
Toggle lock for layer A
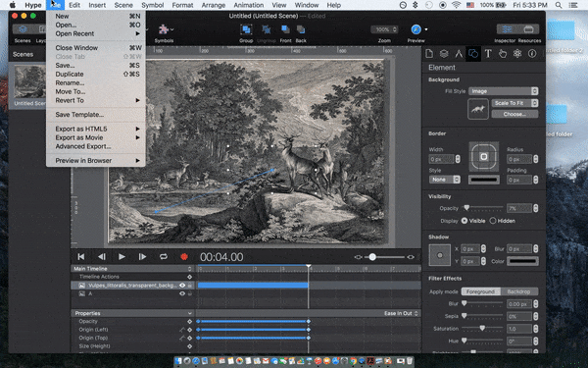(x=190, y=293)
